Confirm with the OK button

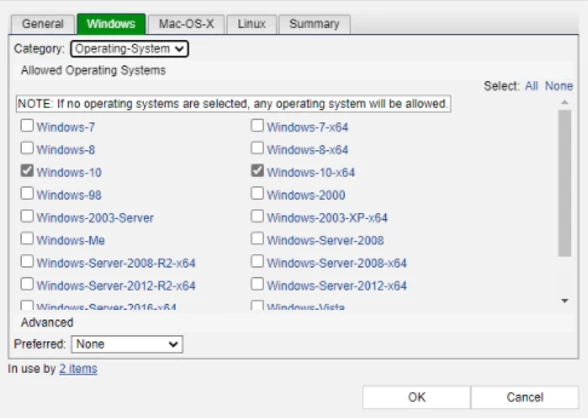417,397
